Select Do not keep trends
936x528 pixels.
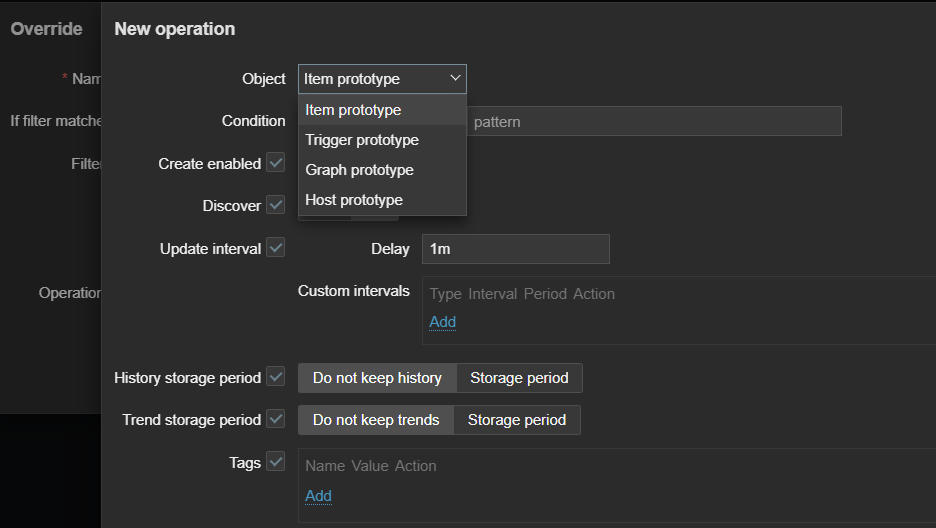coord(376,420)
